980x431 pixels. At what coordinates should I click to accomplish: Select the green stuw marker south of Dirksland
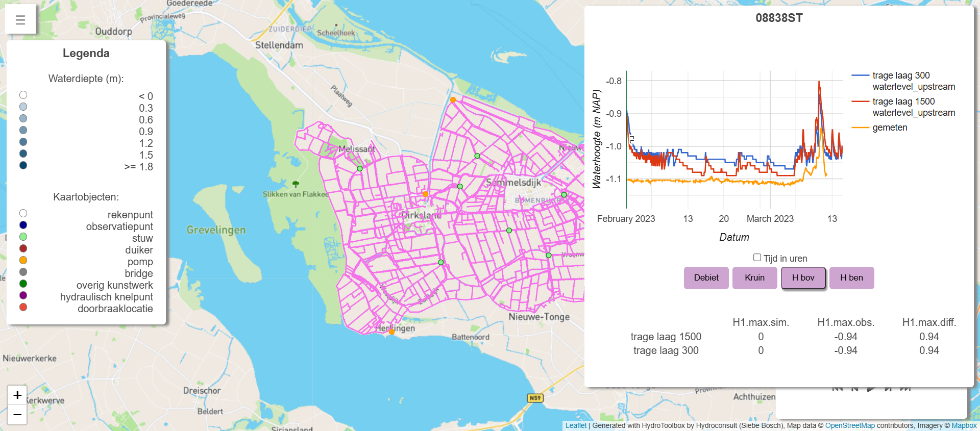point(441,262)
